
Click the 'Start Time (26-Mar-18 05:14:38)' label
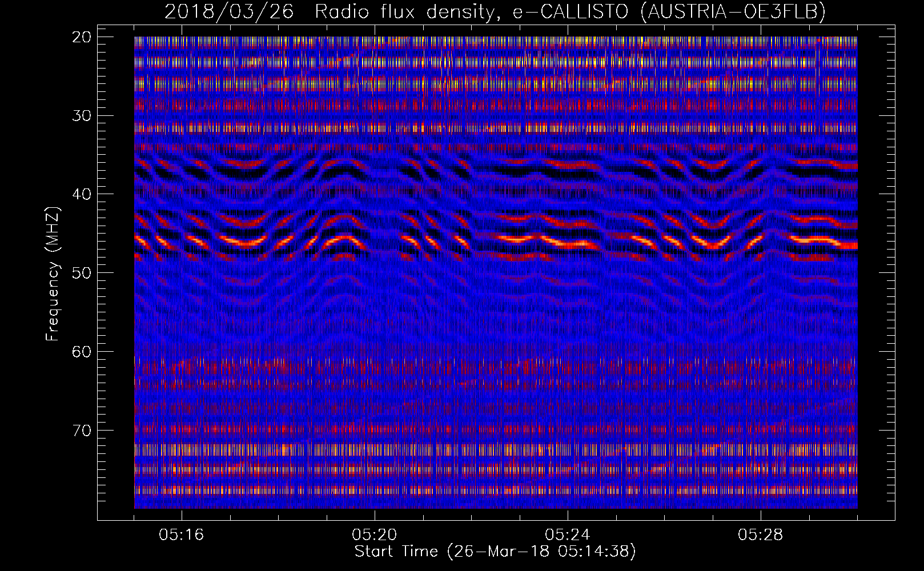coord(495,552)
